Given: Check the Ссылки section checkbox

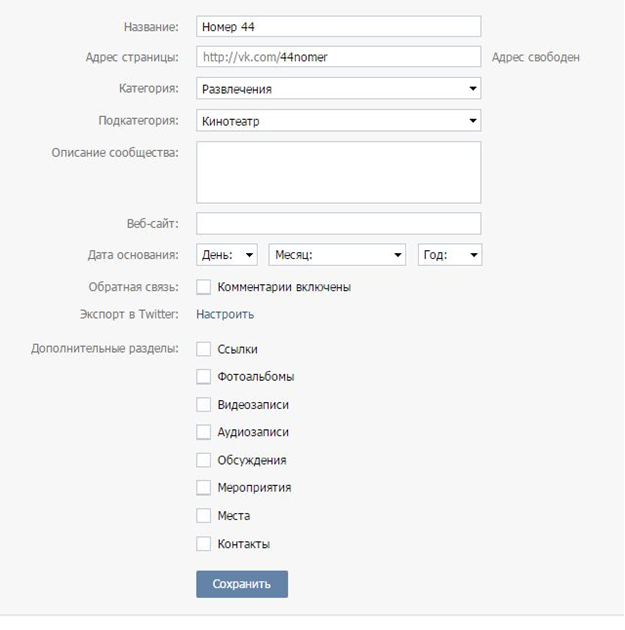Looking at the screenshot, I should tap(204, 349).
